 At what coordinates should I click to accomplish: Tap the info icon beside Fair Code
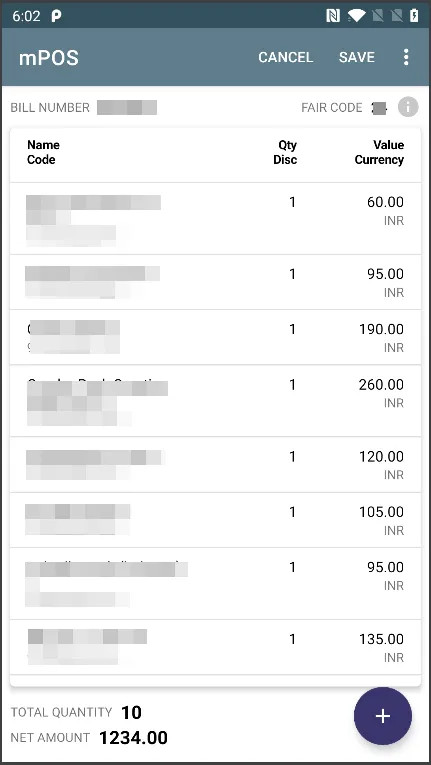[x=408, y=107]
